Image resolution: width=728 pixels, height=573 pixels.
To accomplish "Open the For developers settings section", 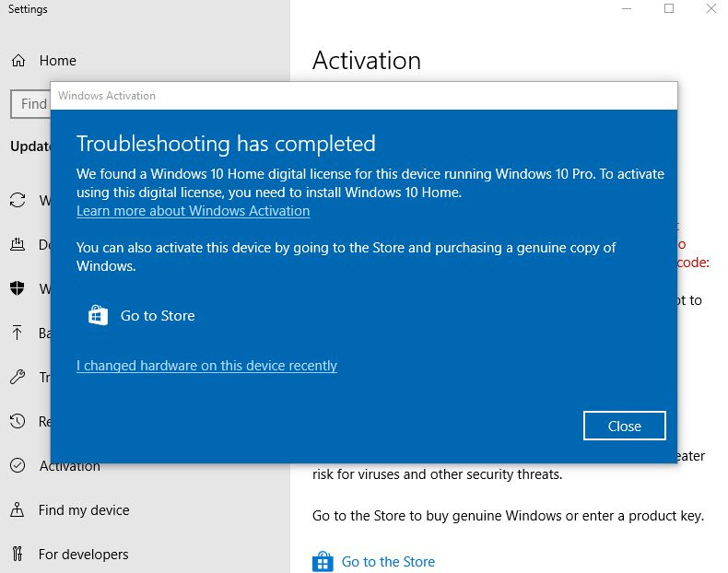I will click(x=83, y=555).
